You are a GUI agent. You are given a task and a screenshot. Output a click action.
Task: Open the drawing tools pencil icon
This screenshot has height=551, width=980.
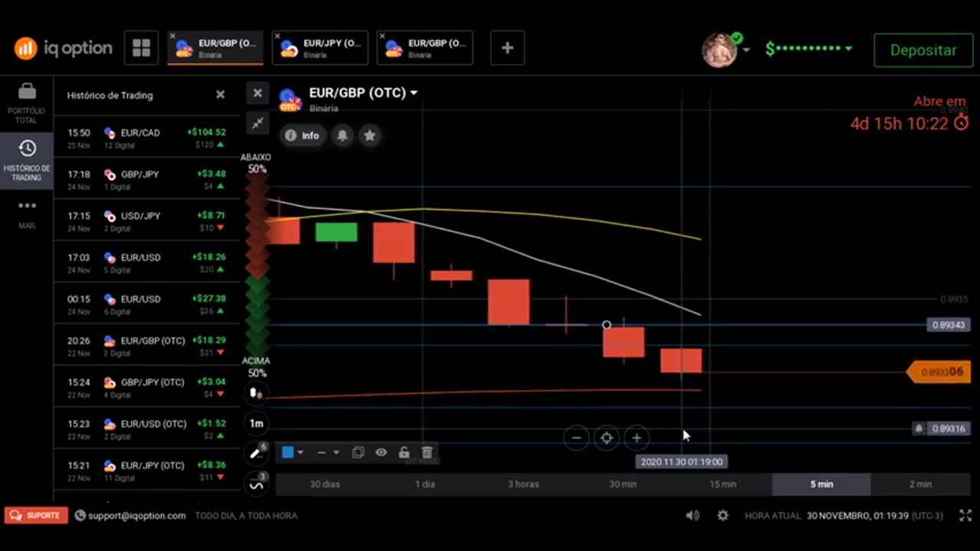click(256, 453)
